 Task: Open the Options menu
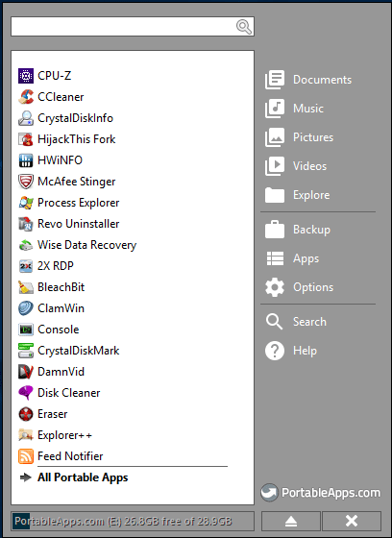[299, 287]
